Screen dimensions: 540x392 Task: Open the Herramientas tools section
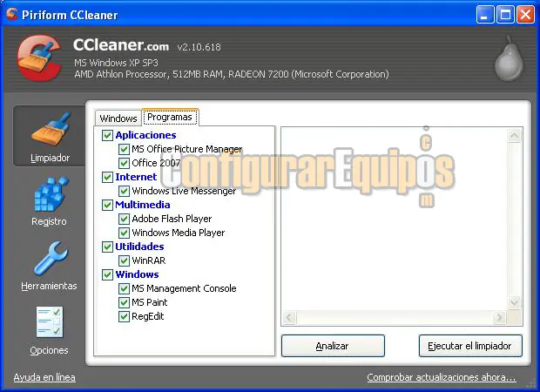click(50, 265)
